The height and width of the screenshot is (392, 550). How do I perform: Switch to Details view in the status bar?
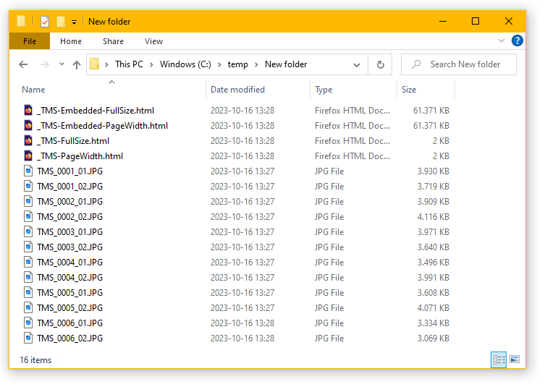pos(499,359)
